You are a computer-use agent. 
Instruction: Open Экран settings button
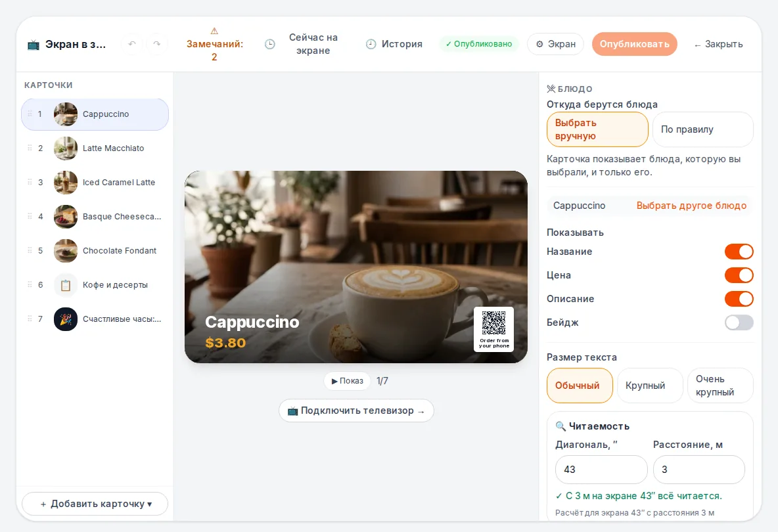tap(555, 44)
